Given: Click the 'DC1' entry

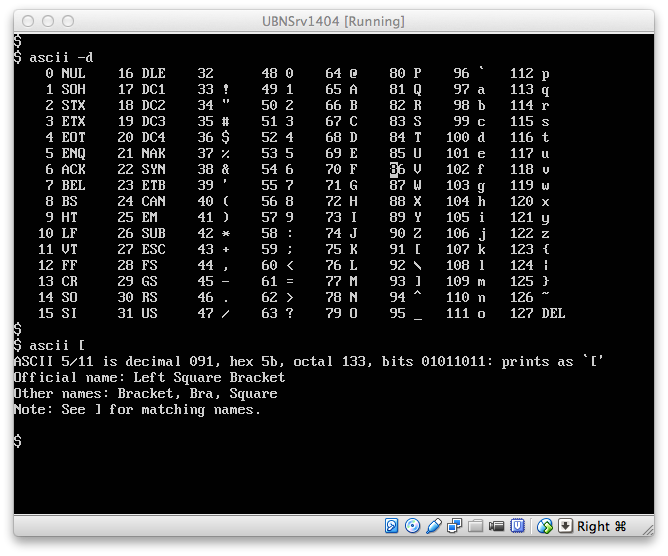Looking at the screenshot, I should tap(153, 89).
